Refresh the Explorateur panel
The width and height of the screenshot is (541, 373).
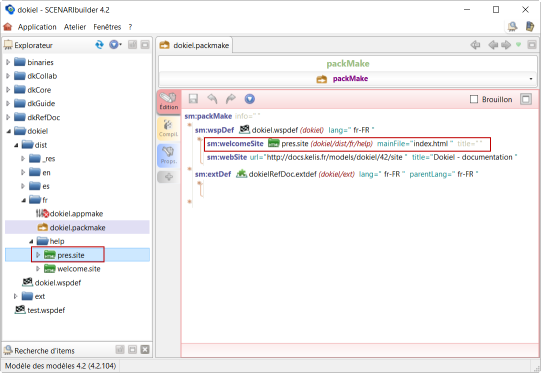99,45
